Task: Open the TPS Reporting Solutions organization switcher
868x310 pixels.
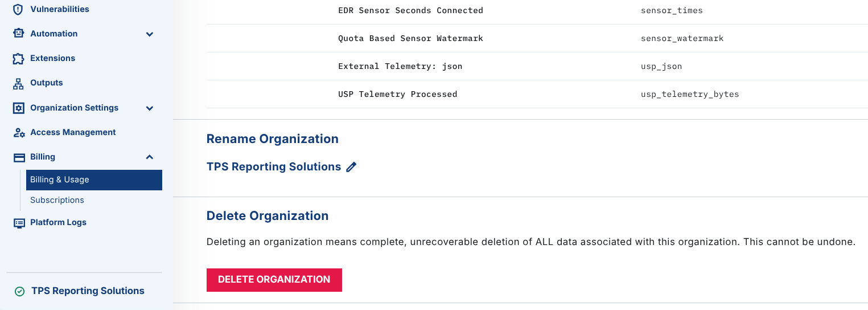Action: (x=88, y=291)
